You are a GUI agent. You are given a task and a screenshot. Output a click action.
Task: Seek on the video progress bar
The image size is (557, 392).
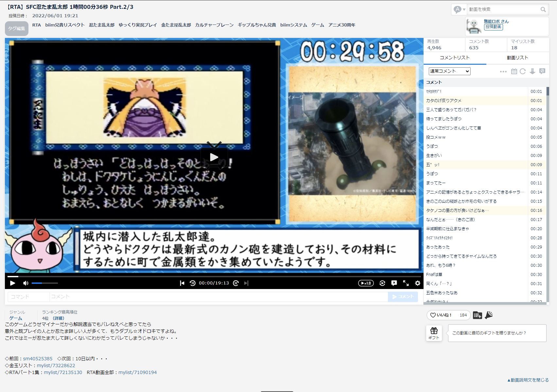214,277
